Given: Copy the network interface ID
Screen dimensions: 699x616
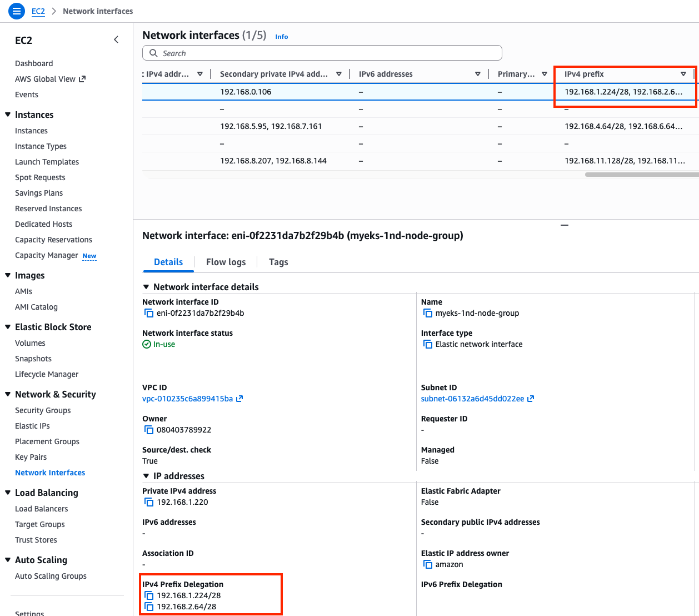Looking at the screenshot, I should (x=149, y=313).
